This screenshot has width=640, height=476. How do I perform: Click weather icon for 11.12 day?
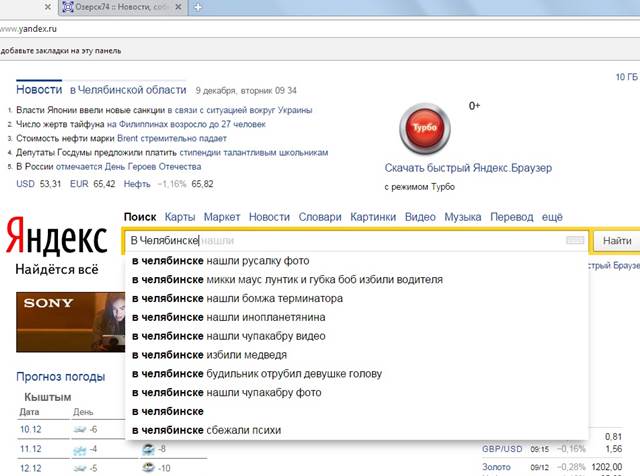tap(80, 449)
